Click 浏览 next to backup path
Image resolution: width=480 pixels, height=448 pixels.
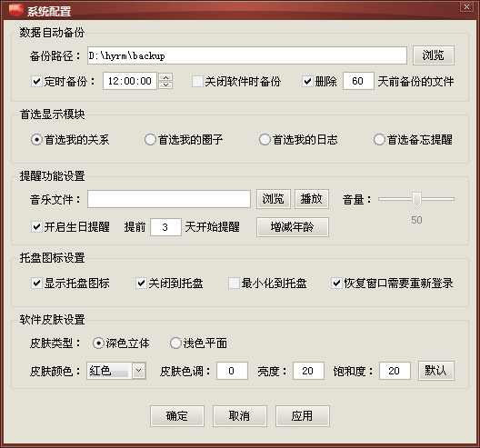pos(433,55)
